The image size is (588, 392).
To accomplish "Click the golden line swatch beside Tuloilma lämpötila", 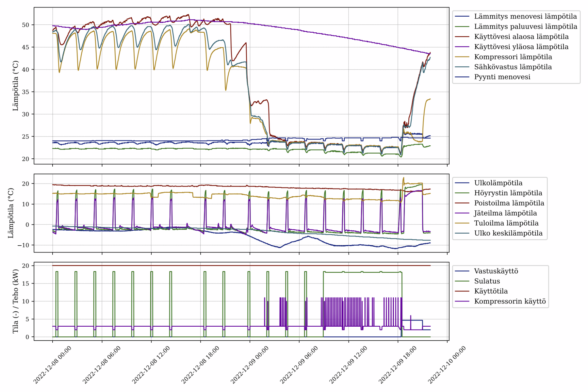I will click(462, 223).
